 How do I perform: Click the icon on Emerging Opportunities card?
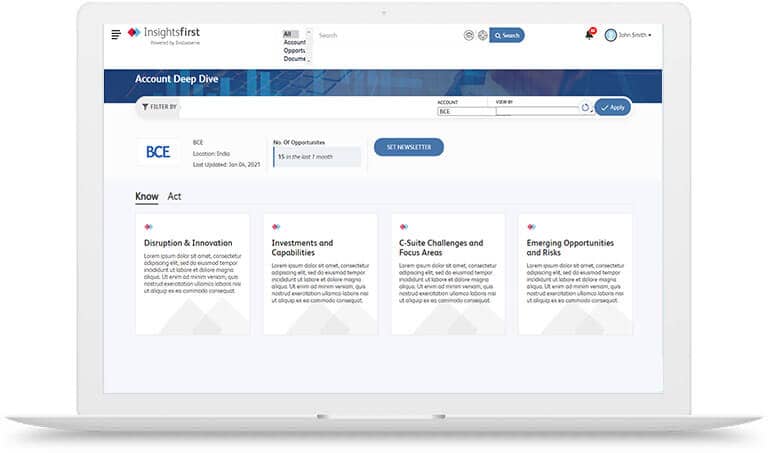[x=531, y=227]
